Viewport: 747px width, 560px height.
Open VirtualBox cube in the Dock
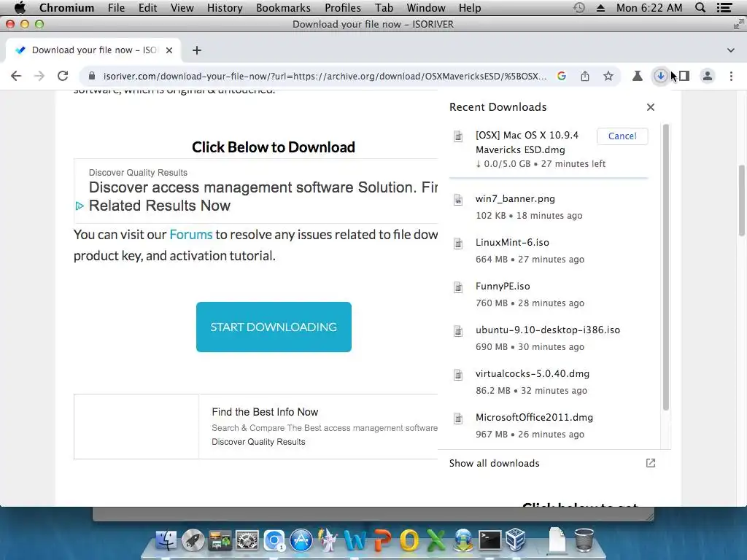tap(516, 540)
